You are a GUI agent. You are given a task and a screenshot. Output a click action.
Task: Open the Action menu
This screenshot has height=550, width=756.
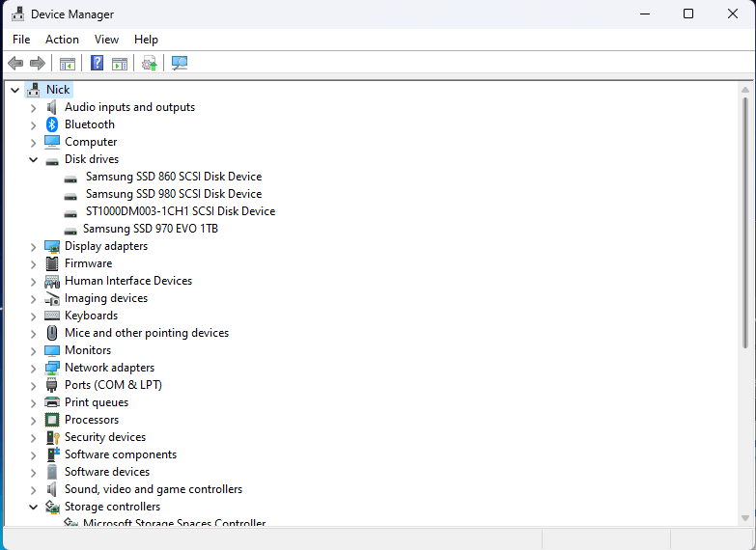62,40
